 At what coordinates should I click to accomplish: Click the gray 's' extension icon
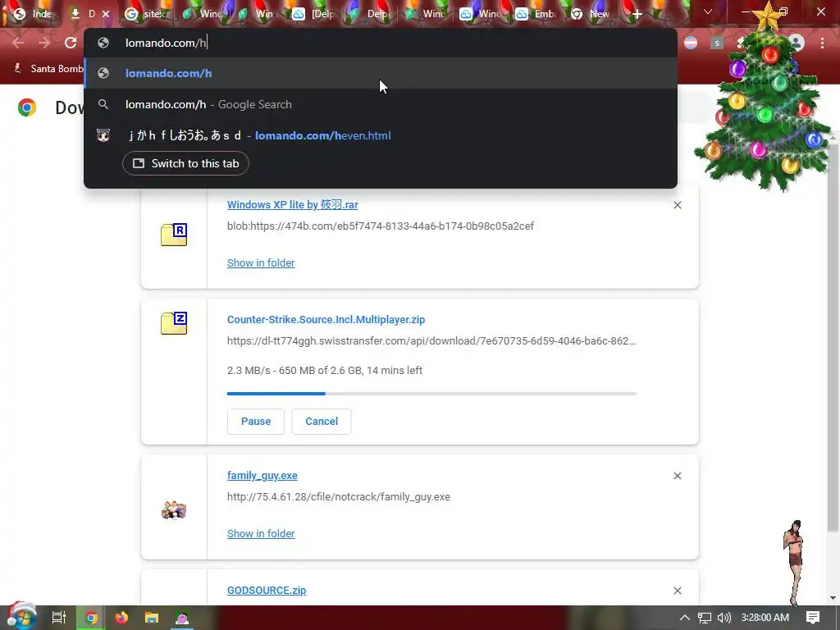pyautogui.click(x=717, y=43)
